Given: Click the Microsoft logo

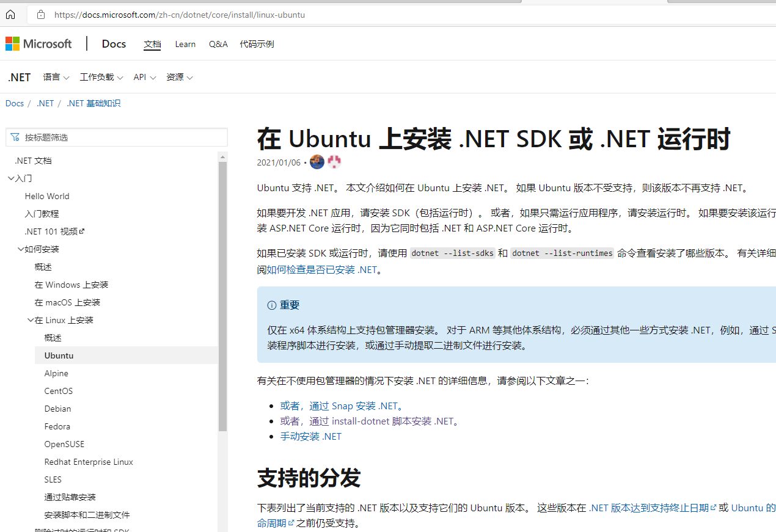Looking at the screenshot, I should pos(38,44).
